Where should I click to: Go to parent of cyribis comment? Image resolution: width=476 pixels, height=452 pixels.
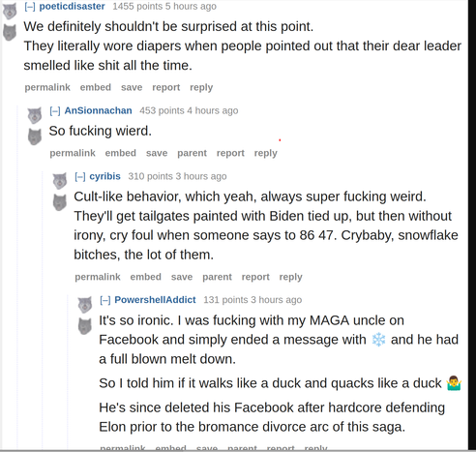pyautogui.click(x=217, y=277)
